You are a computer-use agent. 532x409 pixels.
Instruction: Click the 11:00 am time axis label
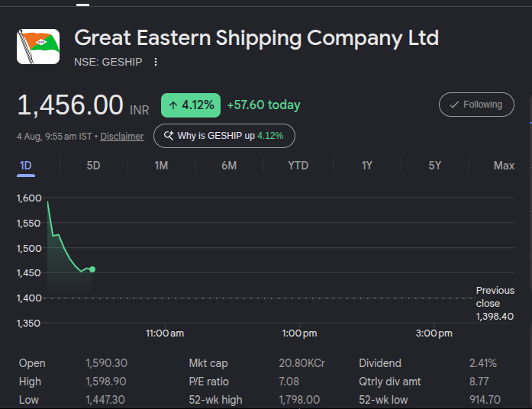pyautogui.click(x=165, y=333)
